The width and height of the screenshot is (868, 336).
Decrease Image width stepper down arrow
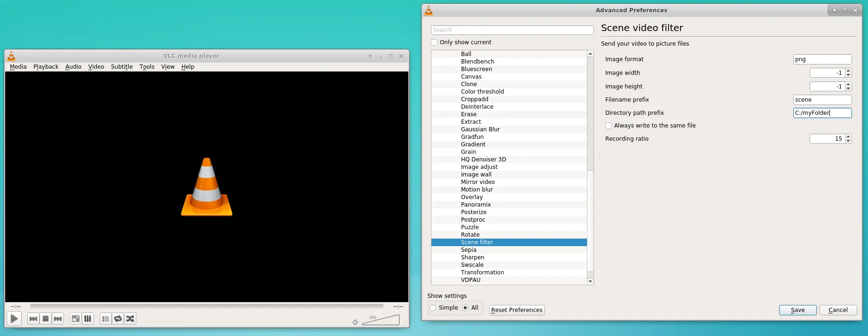coord(848,75)
